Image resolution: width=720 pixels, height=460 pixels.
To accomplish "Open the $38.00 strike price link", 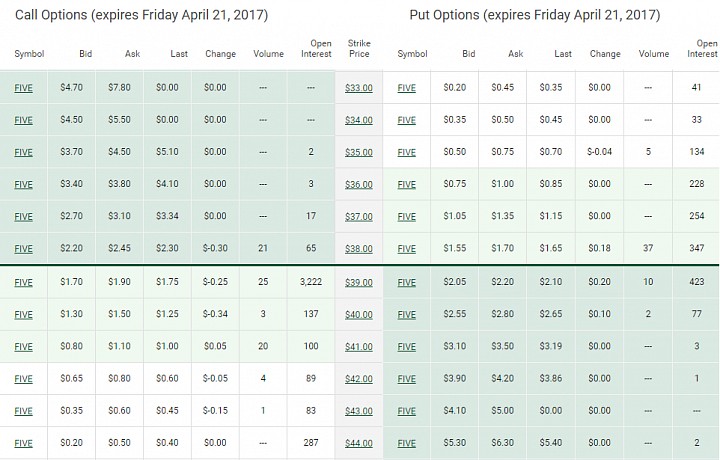I will click(x=359, y=248).
